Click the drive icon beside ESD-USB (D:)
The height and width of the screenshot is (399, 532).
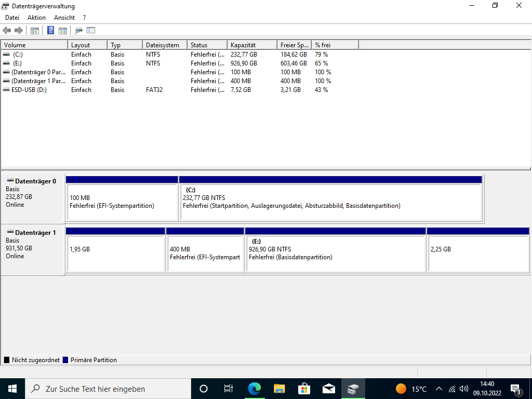(6, 89)
